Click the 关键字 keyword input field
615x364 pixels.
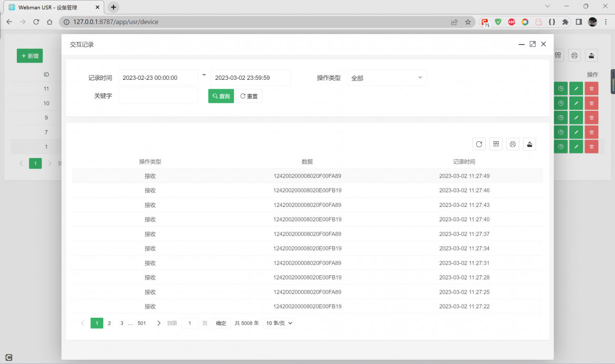(x=158, y=96)
